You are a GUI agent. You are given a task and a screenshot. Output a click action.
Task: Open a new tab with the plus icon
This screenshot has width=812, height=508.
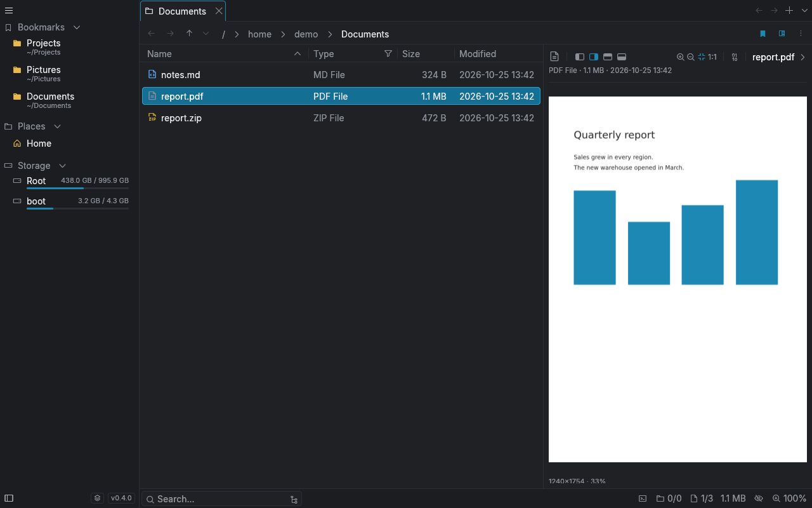click(x=789, y=10)
